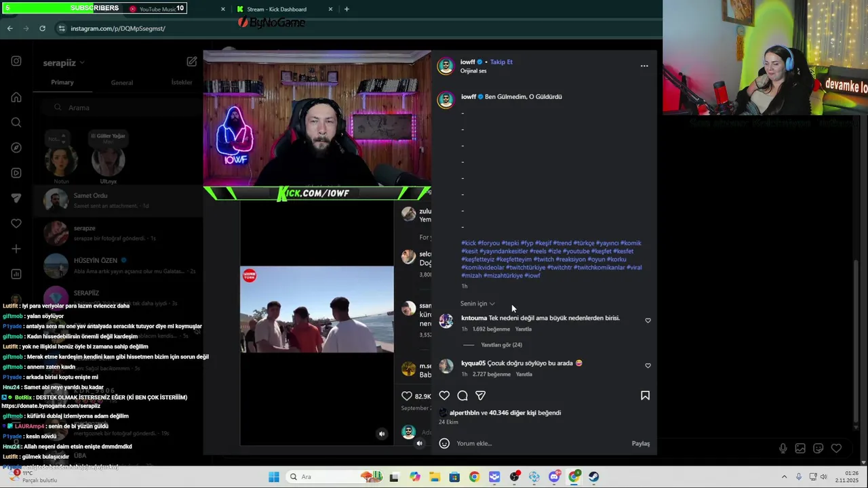The height and width of the screenshot is (488, 868).
Task: Like the inner reel with 82.9K heart
Action: click(406, 396)
